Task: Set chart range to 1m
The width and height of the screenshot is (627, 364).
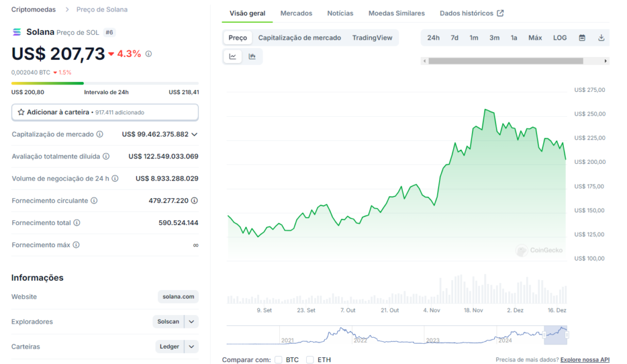Action: [x=474, y=37]
